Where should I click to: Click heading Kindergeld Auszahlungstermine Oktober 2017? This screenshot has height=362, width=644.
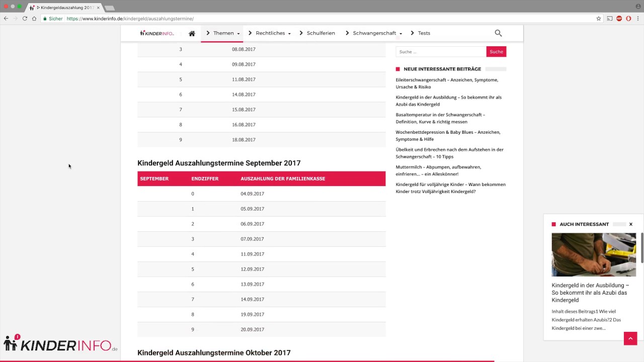214,353
